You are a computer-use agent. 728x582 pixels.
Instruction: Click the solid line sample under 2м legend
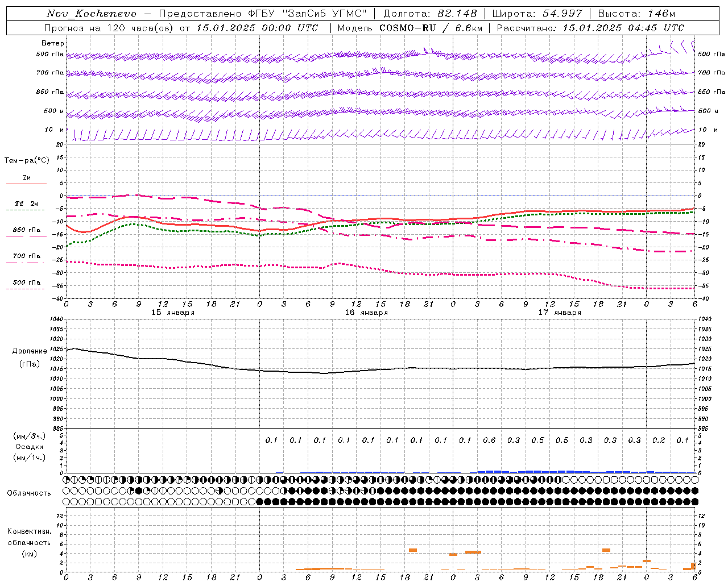[x=26, y=184]
